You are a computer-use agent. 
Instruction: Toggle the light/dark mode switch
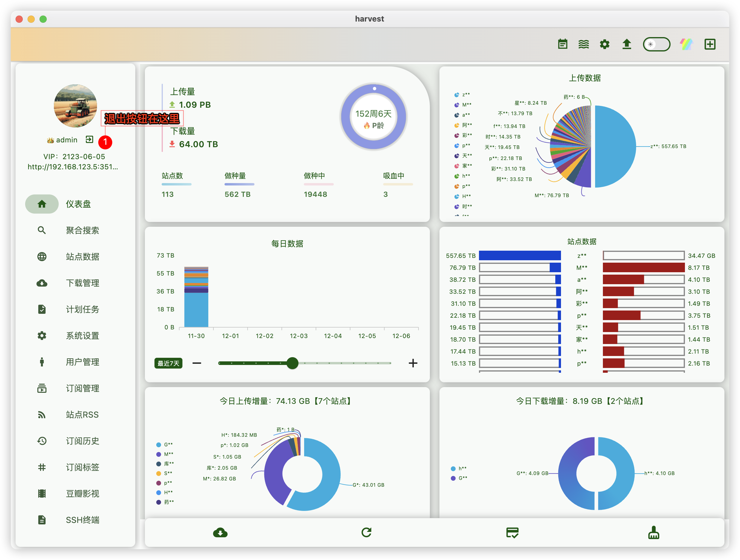[x=656, y=44]
